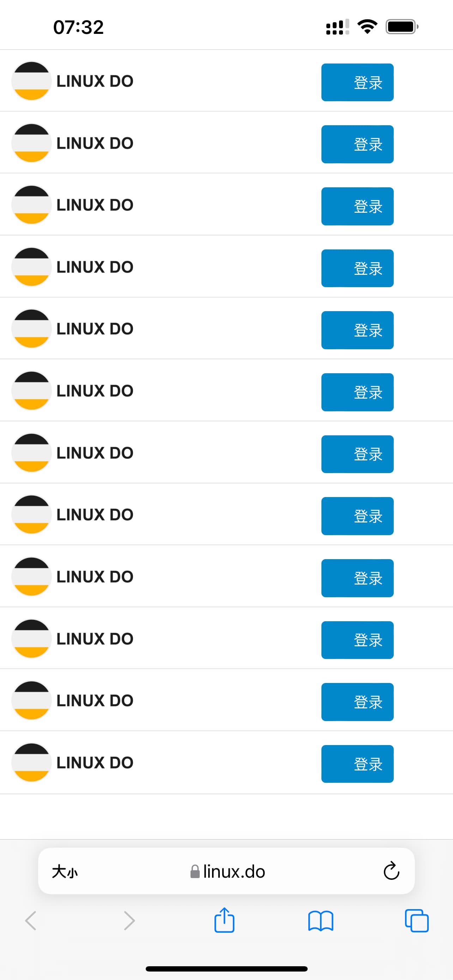Click the LINUX DO logo in eighth row
This screenshot has width=453, height=980.
pos(31,514)
